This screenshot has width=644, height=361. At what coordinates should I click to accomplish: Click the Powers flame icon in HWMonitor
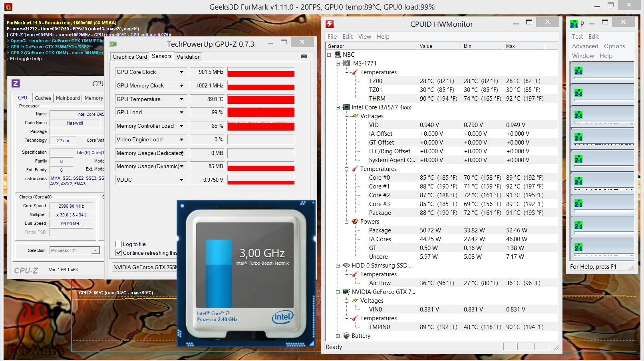click(x=355, y=221)
